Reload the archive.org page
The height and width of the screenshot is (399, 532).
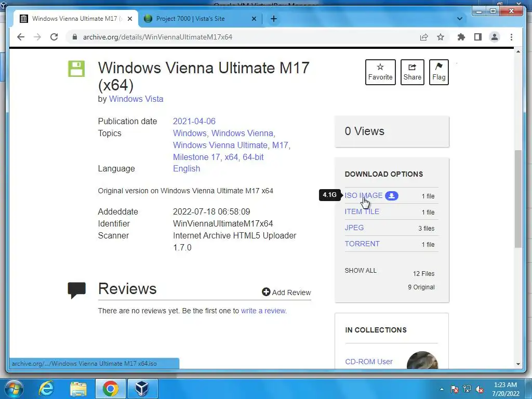tap(54, 37)
